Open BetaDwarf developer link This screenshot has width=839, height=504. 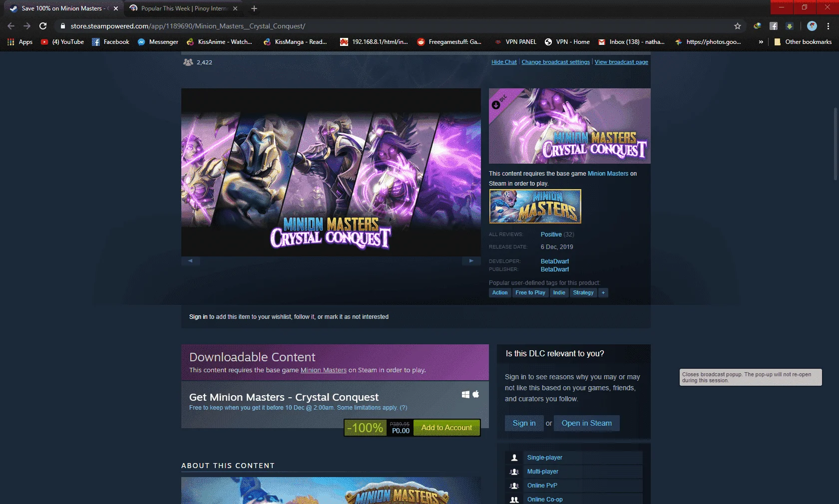coord(554,261)
